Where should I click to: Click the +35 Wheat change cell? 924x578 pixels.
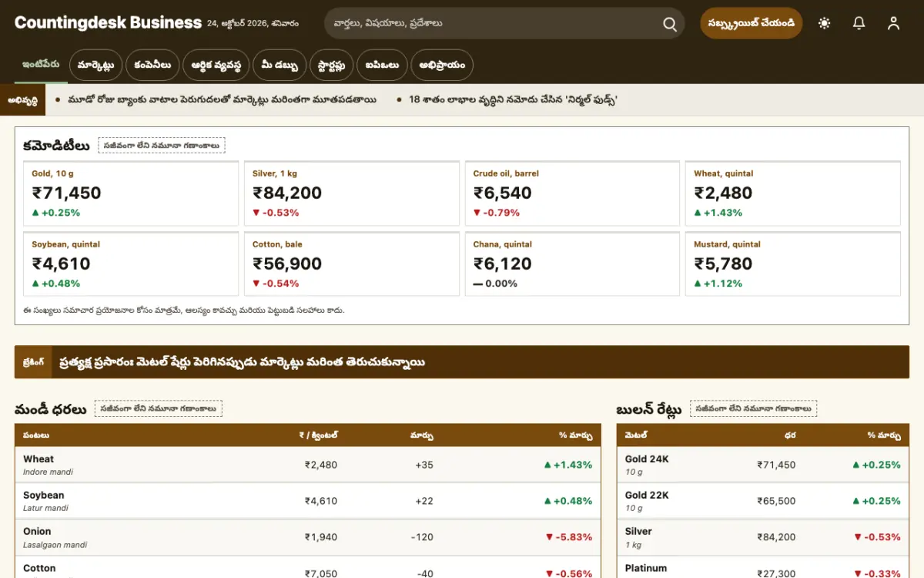pos(424,465)
